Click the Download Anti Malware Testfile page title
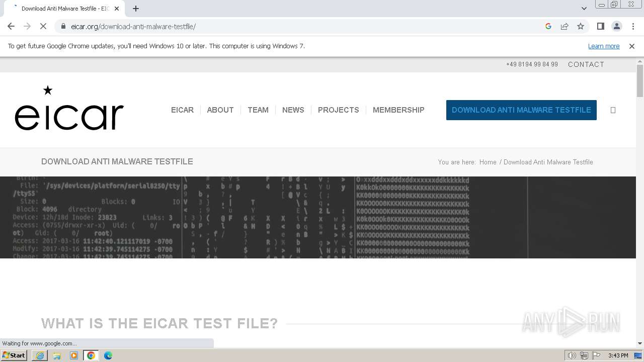Viewport: 644px width, 362px height. pos(117,161)
